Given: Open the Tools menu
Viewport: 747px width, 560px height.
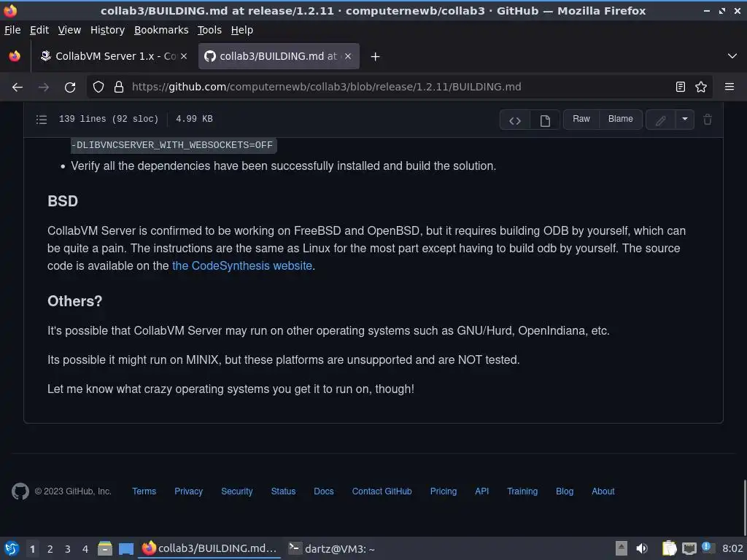Looking at the screenshot, I should pyautogui.click(x=209, y=30).
